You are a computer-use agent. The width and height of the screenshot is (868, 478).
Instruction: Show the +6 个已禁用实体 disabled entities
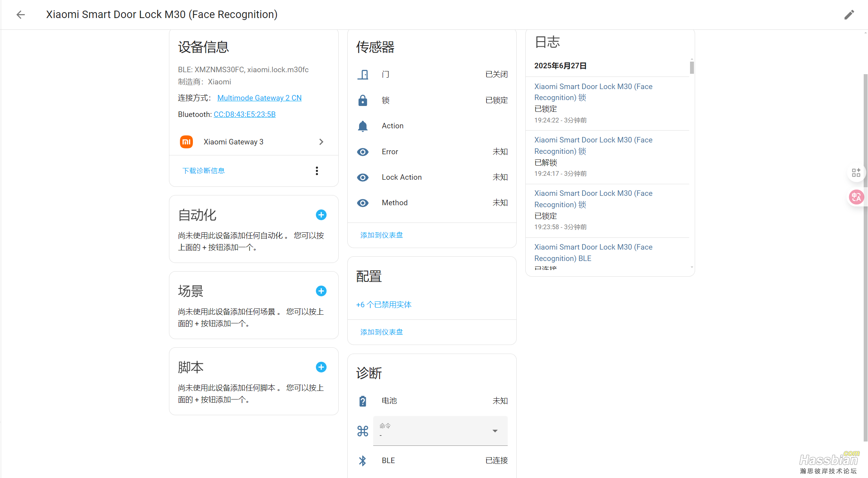point(384,305)
